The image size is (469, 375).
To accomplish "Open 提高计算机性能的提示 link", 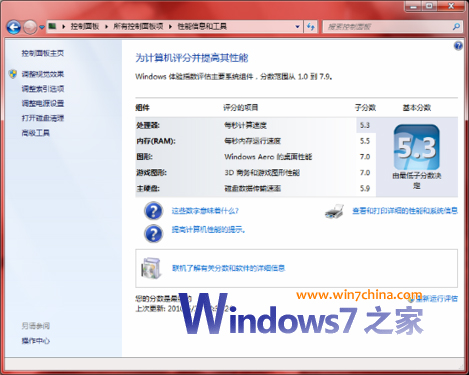I will [x=208, y=230].
